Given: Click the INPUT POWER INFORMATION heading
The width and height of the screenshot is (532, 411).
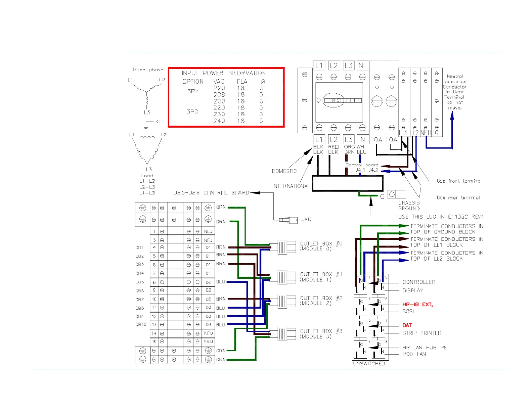Looking at the screenshot, I should tap(224, 73).
